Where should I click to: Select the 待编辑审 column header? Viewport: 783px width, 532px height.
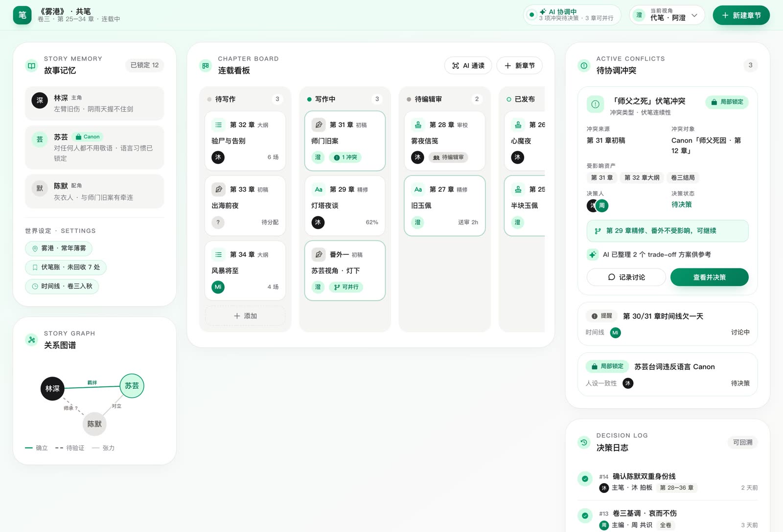click(445, 99)
